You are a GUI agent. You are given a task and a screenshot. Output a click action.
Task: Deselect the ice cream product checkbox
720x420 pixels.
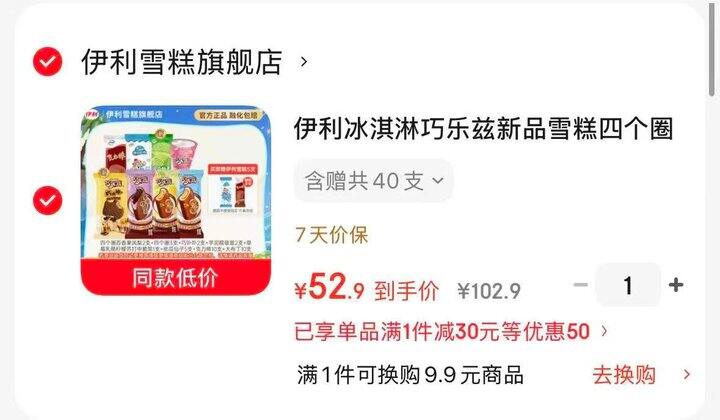click(47, 201)
